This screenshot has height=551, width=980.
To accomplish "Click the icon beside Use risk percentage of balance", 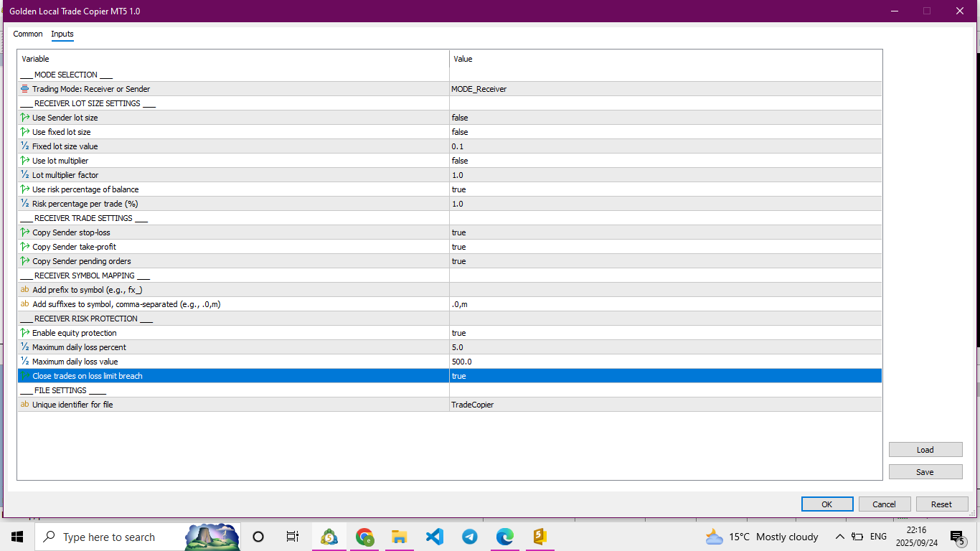I will [x=25, y=189].
